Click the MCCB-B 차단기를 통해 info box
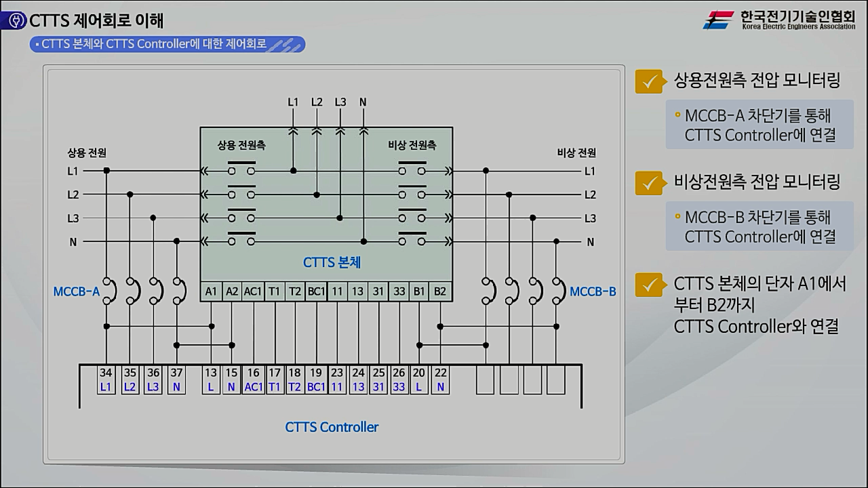The image size is (868, 488). pos(759,227)
